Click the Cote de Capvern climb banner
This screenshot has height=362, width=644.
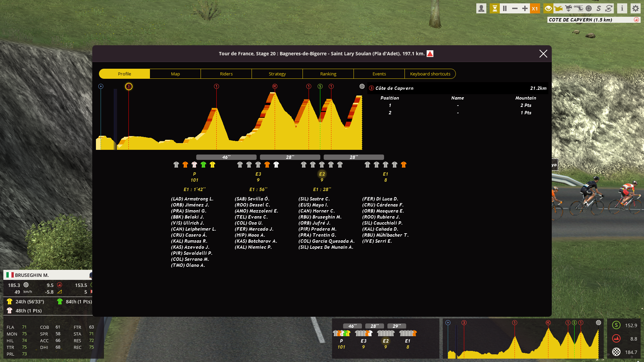click(594, 20)
